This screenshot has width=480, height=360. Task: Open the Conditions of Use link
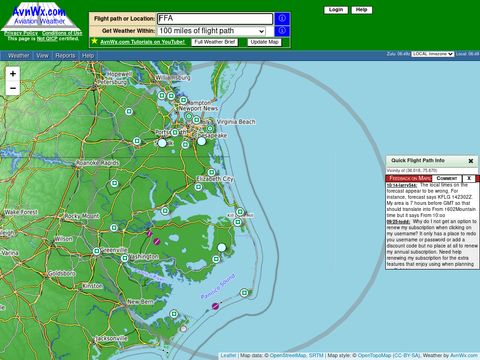click(x=62, y=33)
